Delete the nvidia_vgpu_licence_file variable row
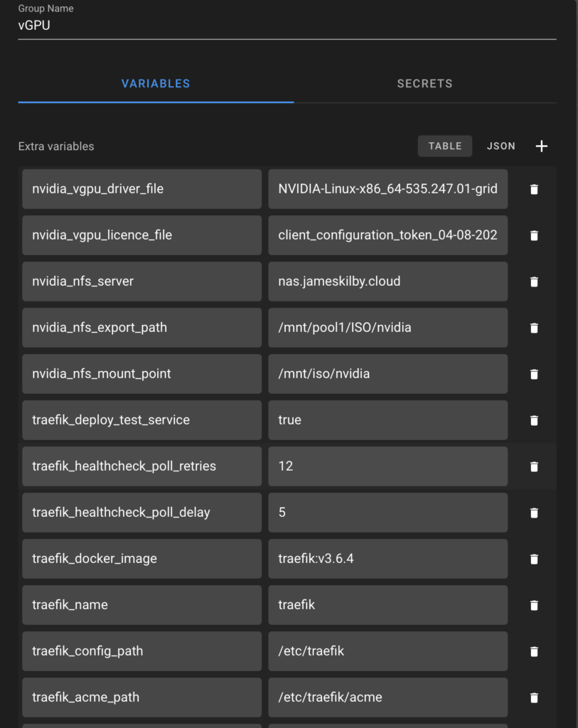The image size is (578, 728). pyautogui.click(x=534, y=235)
